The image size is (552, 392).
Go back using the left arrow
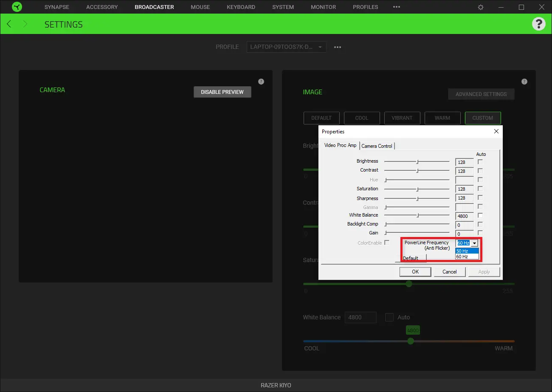point(9,24)
